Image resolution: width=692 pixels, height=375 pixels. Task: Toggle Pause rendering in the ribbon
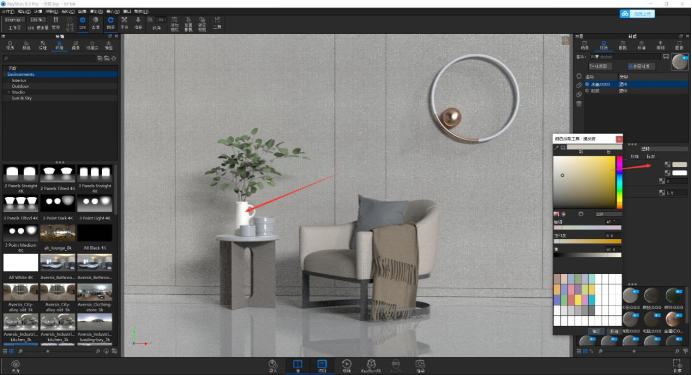point(56,23)
